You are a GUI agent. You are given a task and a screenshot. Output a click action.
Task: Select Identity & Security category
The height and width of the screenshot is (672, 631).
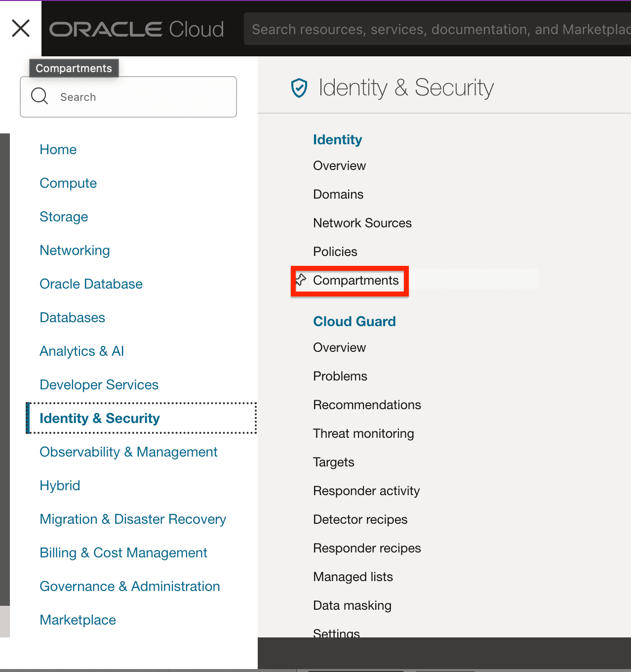(x=142, y=419)
